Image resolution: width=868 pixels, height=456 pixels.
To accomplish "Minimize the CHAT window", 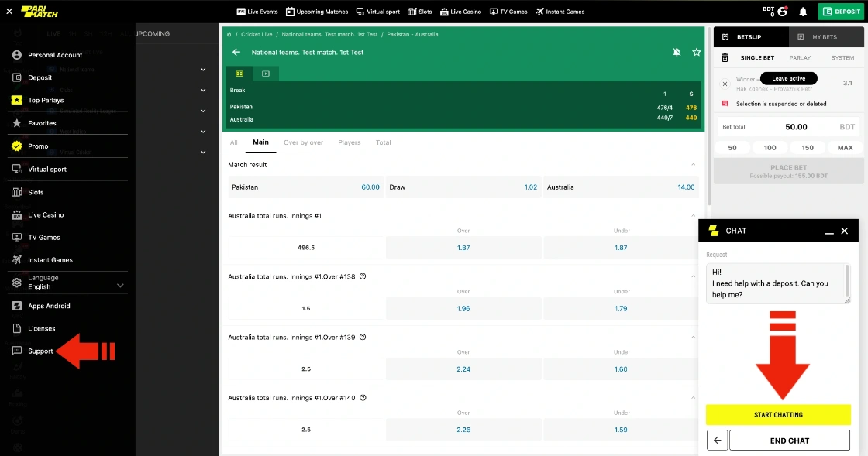I will [x=829, y=231].
